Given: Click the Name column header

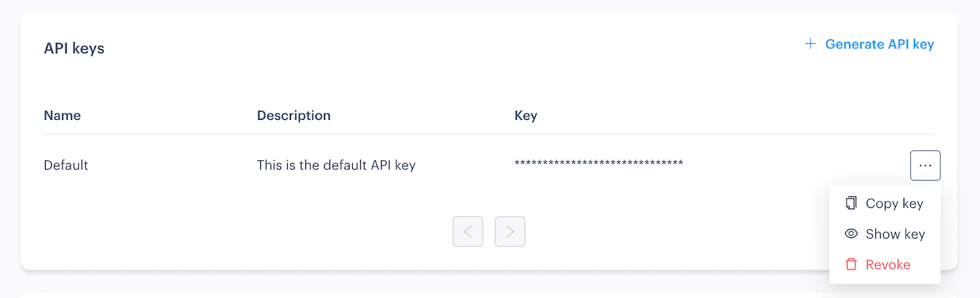Looking at the screenshot, I should pyautogui.click(x=62, y=116).
